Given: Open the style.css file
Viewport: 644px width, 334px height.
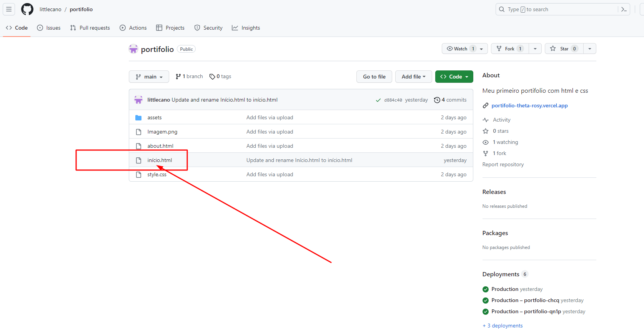Looking at the screenshot, I should [157, 174].
